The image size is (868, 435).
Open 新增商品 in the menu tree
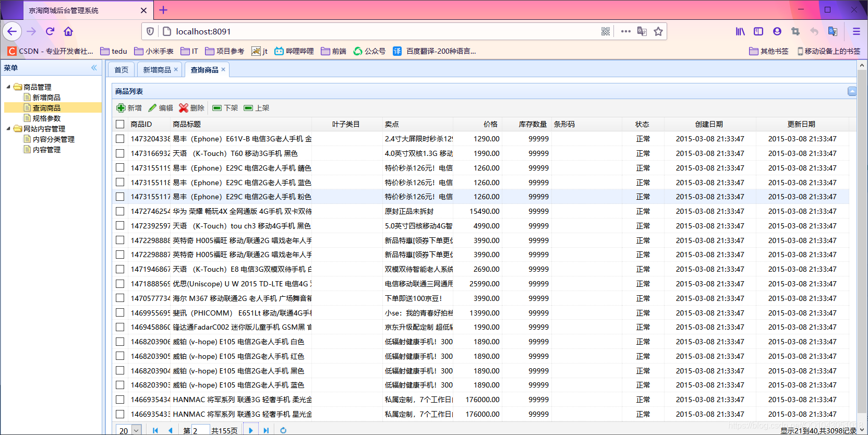pos(46,98)
